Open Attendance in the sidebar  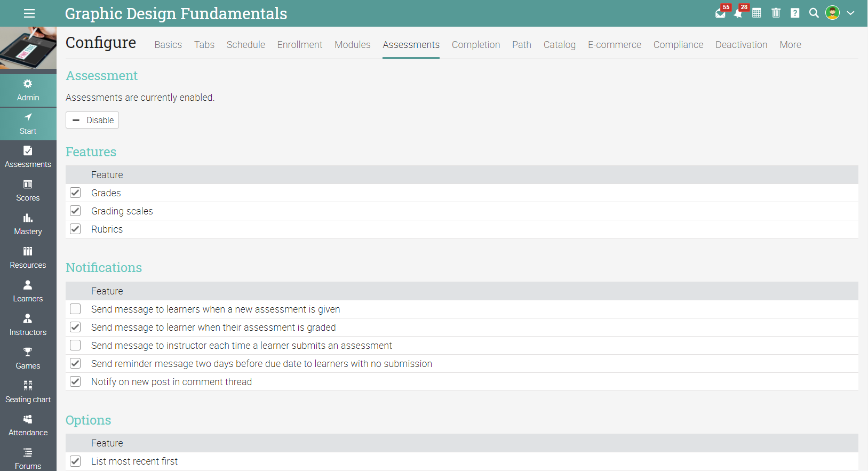click(x=28, y=426)
